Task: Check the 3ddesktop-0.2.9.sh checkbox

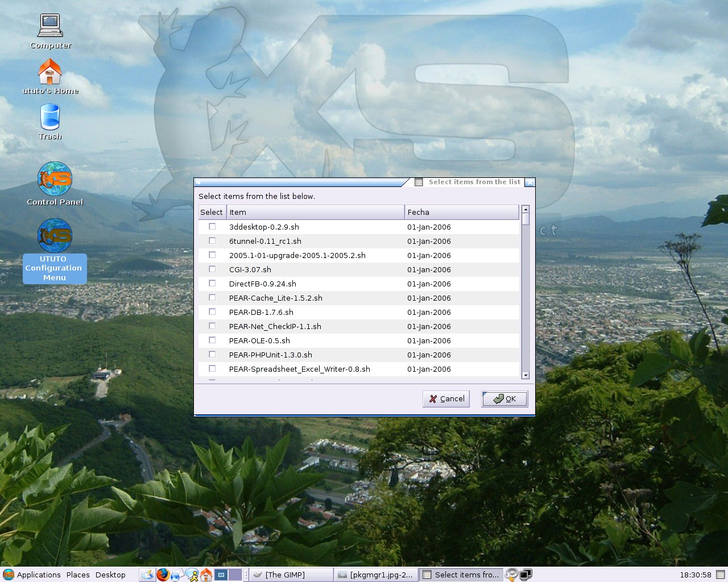Action: pos(212,226)
